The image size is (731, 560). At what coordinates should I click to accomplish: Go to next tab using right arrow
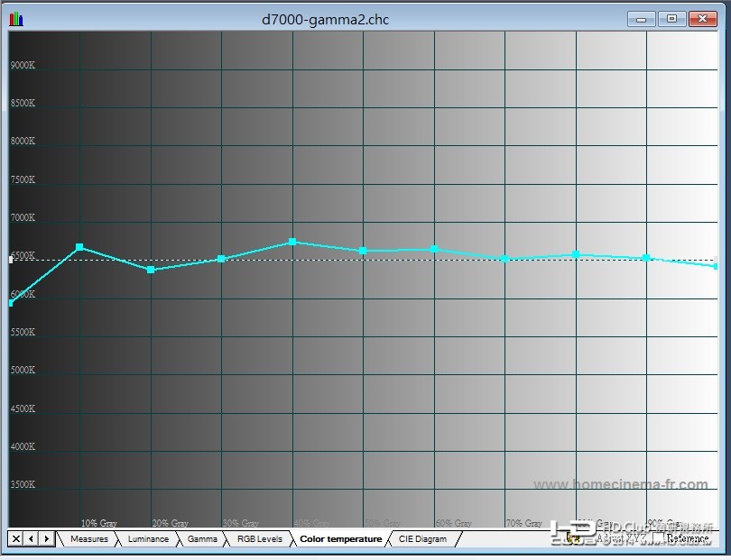coord(47,538)
